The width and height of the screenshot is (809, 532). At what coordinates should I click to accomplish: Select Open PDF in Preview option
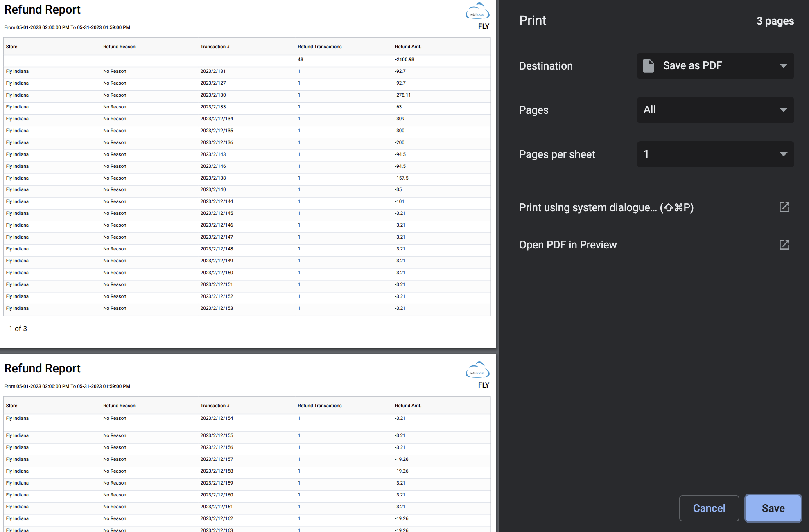pos(567,245)
